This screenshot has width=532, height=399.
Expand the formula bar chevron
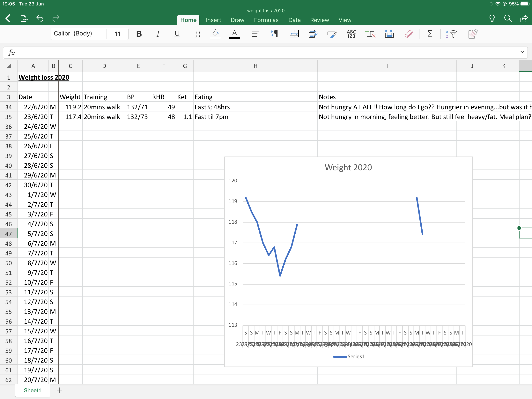click(522, 52)
